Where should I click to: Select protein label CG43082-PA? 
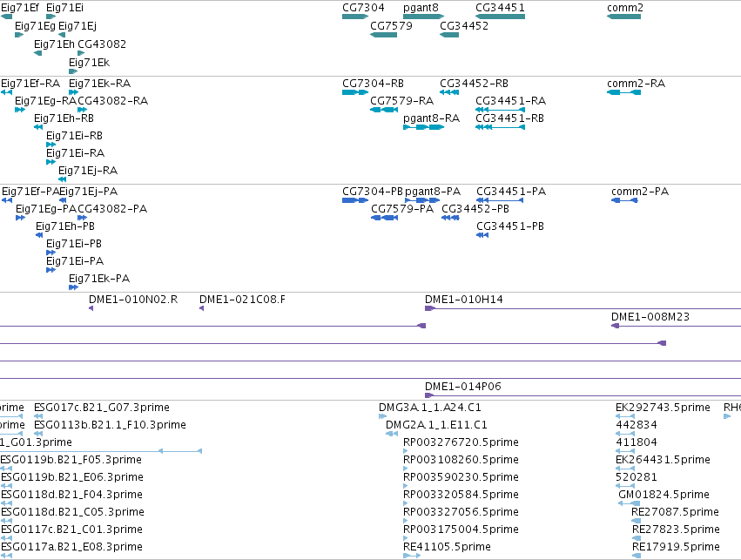112,209
